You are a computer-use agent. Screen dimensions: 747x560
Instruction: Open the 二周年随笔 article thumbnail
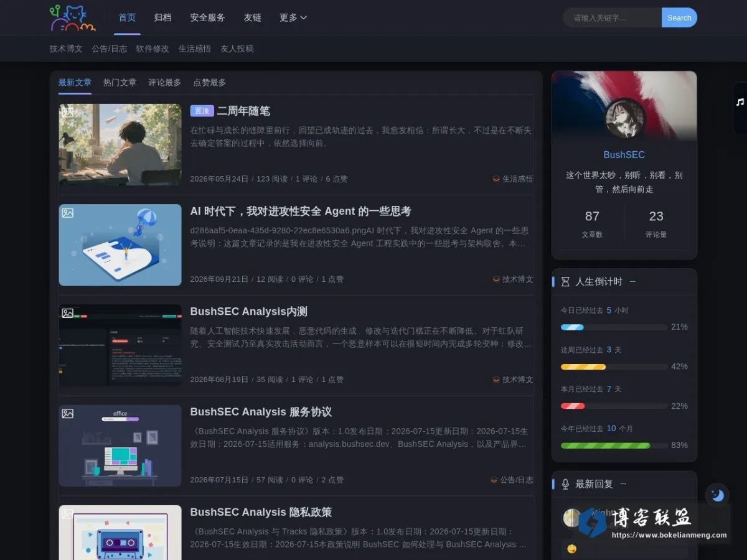tap(120, 145)
